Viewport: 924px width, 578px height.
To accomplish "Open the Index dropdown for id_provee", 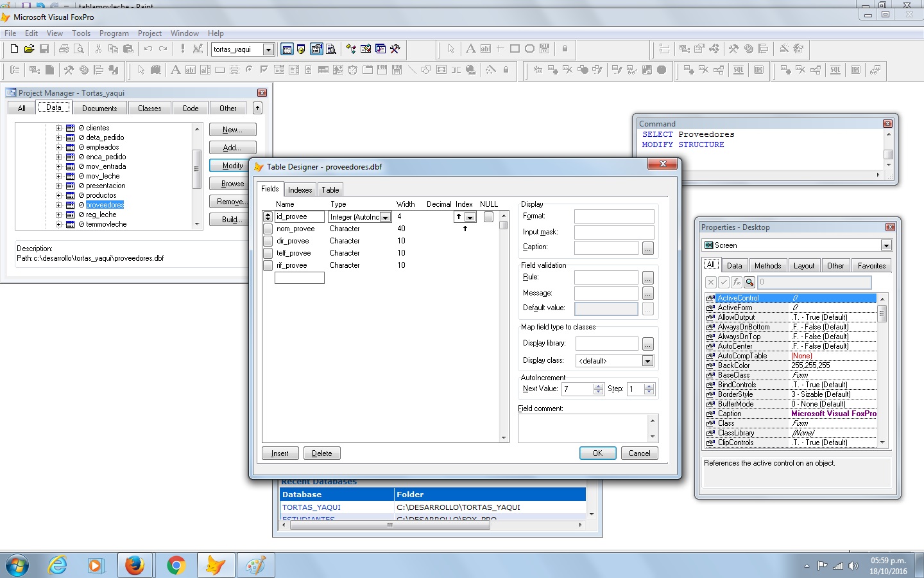I will [470, 217].
